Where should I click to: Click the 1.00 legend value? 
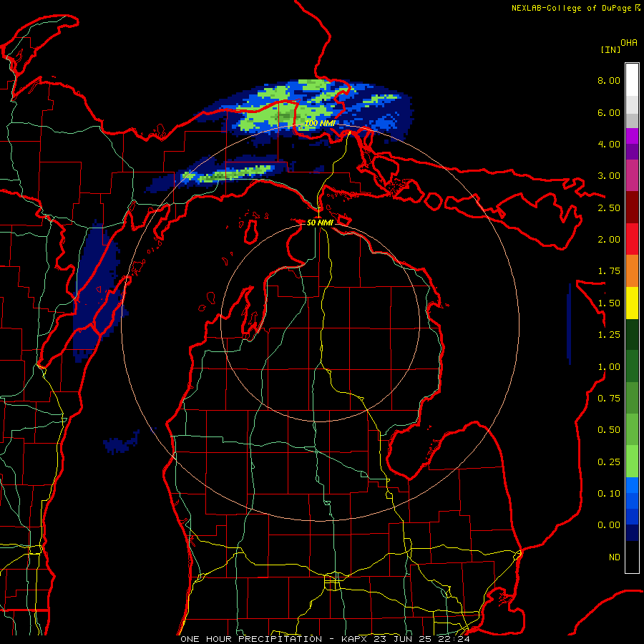pos(609,367)
